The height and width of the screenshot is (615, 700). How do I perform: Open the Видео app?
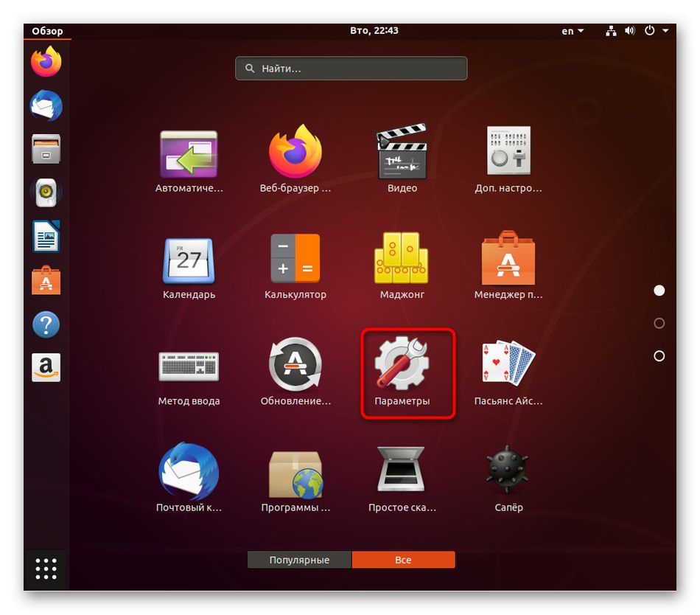click(402, 159)
